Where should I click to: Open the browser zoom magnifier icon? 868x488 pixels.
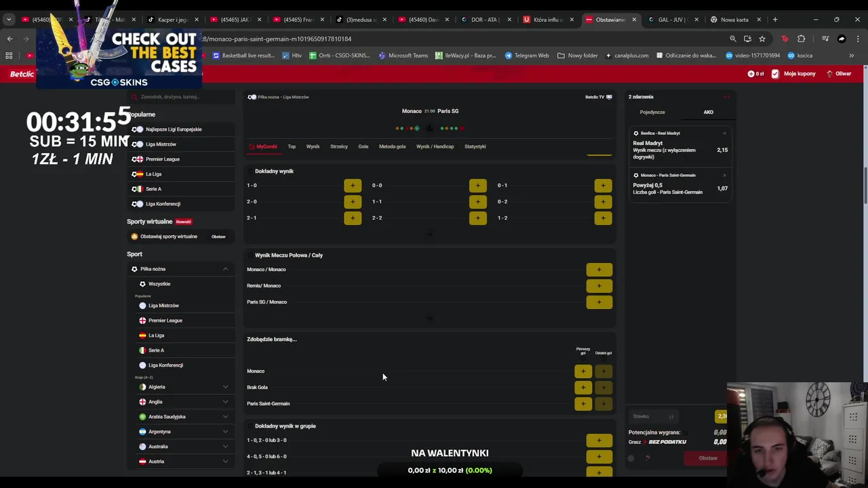[x=732, y=39]
